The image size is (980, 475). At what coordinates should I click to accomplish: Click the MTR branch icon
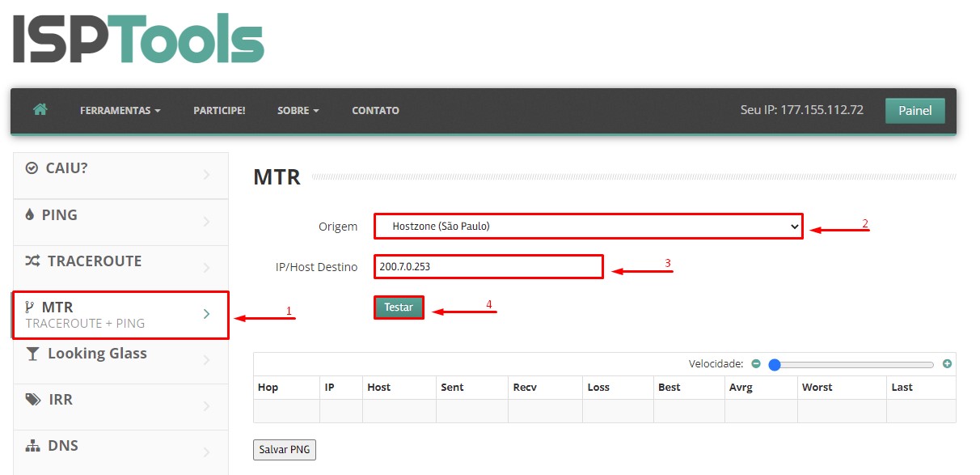point(30,307)
